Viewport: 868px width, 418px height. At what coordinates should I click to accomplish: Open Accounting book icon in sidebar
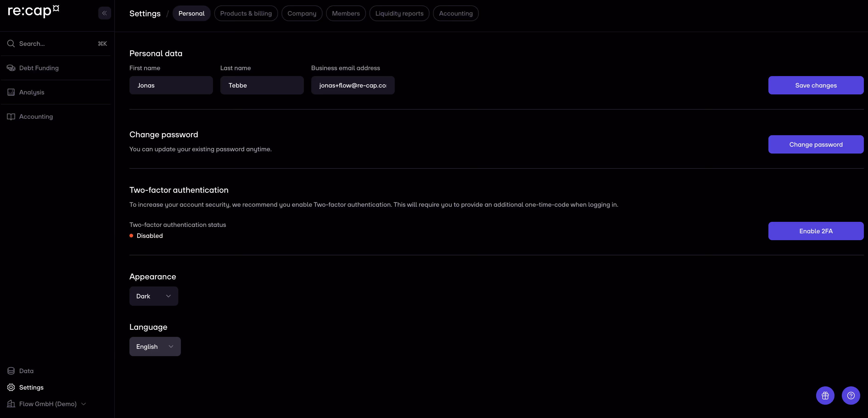pyautogui.click(x=11, y=116)
